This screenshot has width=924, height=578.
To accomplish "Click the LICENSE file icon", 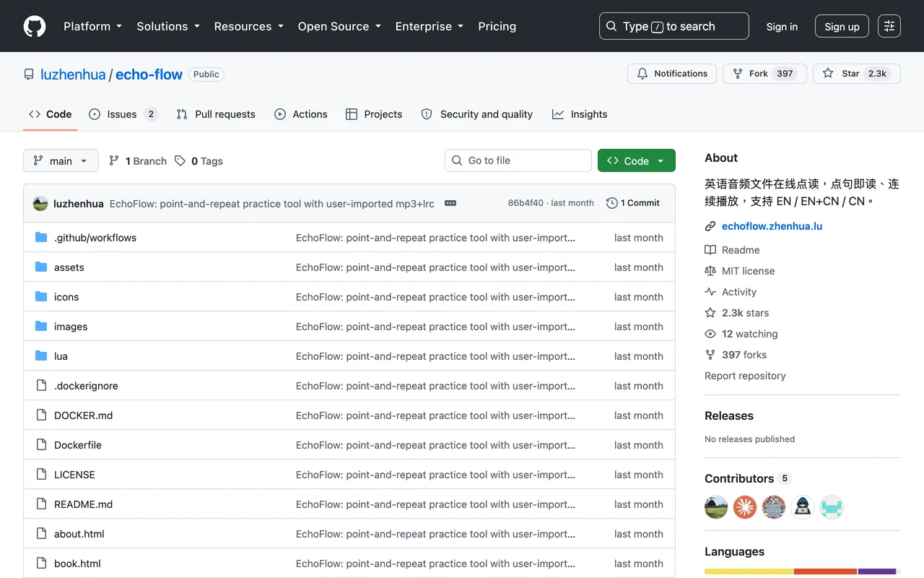I will [41, 475].
